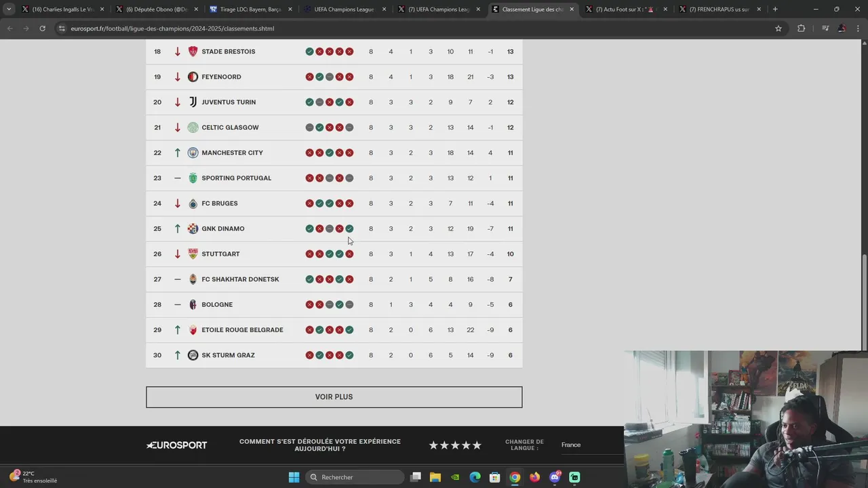
Task: Open Microsoft Store from the taskbar
Action: pos(495,477)
